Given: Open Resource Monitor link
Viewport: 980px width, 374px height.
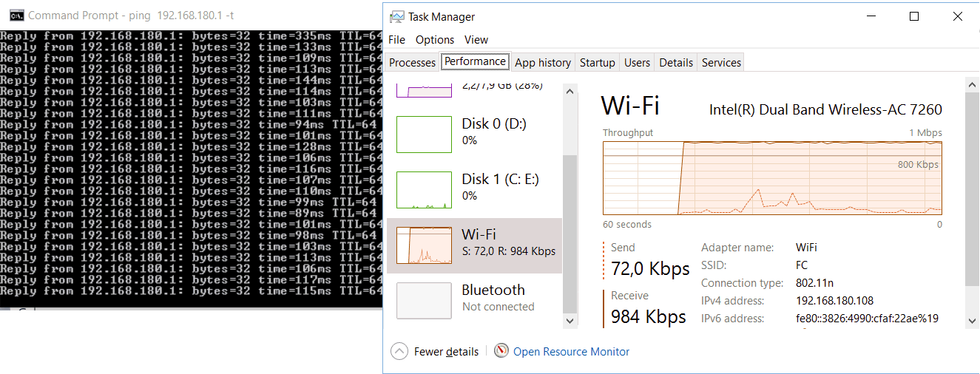Looking at the screenshot, I should pos(571,352).
